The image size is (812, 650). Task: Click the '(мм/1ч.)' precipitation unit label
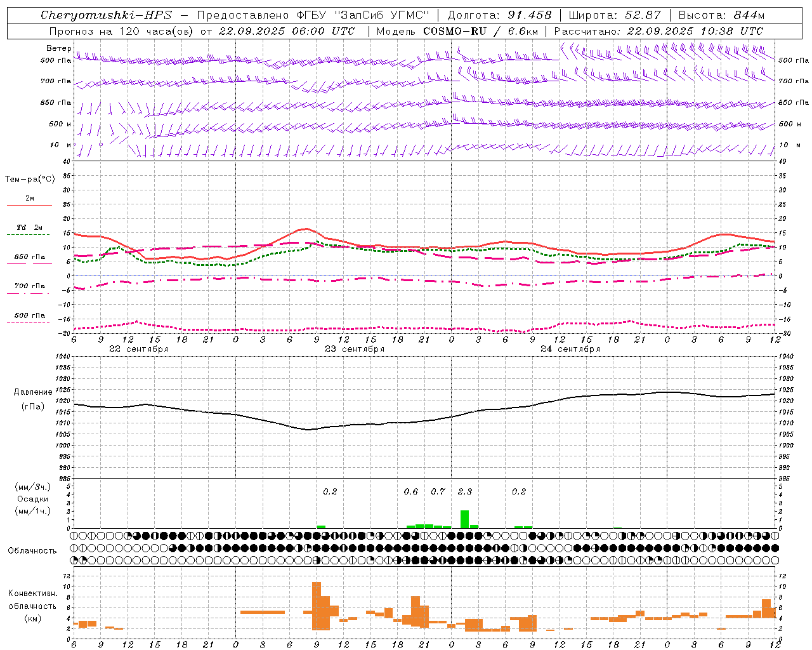[33, 511]
